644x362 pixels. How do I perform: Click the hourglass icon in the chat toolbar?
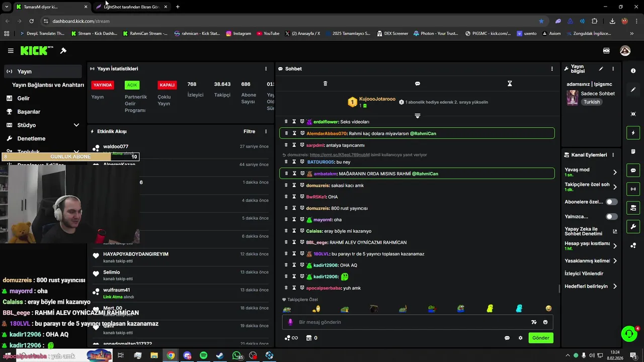click(x=510, y=83)
